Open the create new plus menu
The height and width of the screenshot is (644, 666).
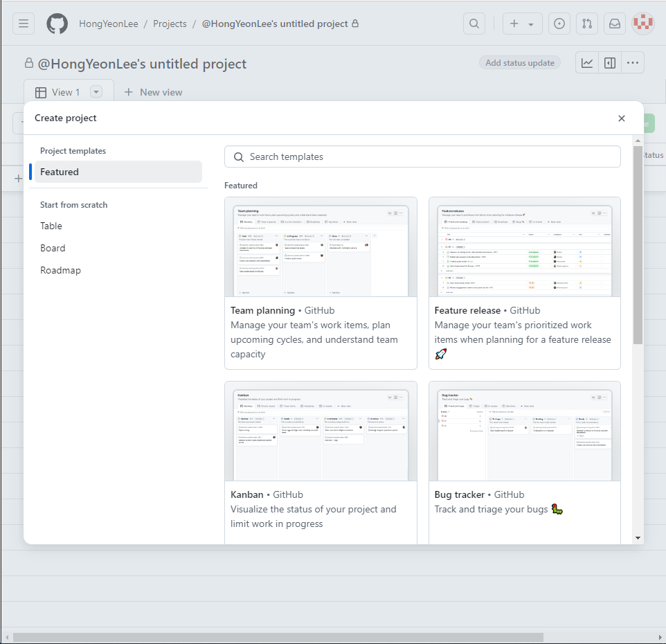pyautogui.click(x=522, y=24)
